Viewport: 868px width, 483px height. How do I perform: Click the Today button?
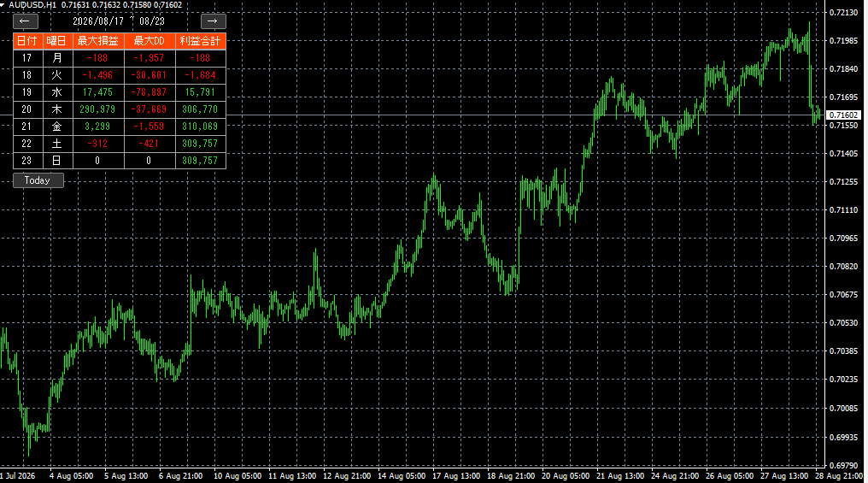click(38, 180)
